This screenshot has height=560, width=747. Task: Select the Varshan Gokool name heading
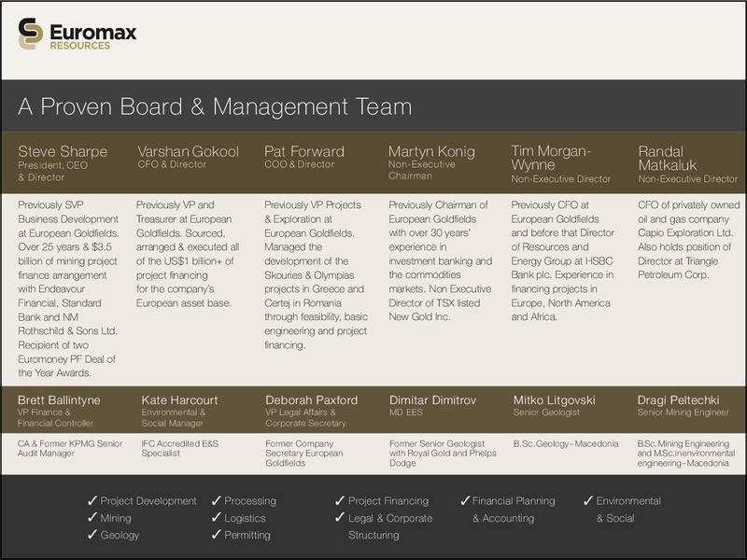(x=189, y=151)
